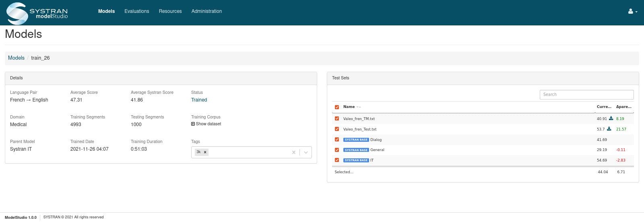The height and width of the screenshot is (222, 644).
Task: Remove the 3k tag
Action: click(x=205, y=152)
